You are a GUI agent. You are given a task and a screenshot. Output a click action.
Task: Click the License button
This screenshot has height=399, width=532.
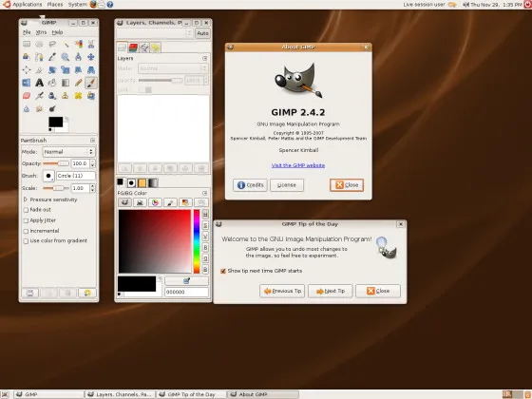coord(287,185)
